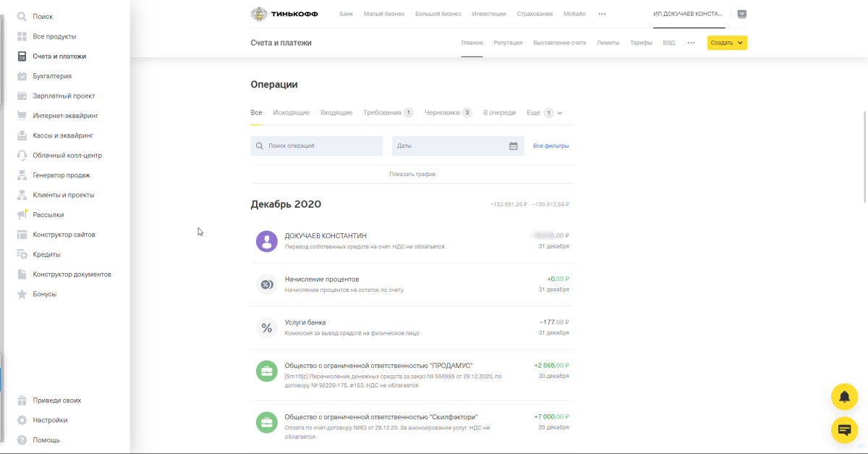The width and height of the screenshot is (868, 454).
Task: Click the Все фильтры link
Action: click(x=551, y=146)
